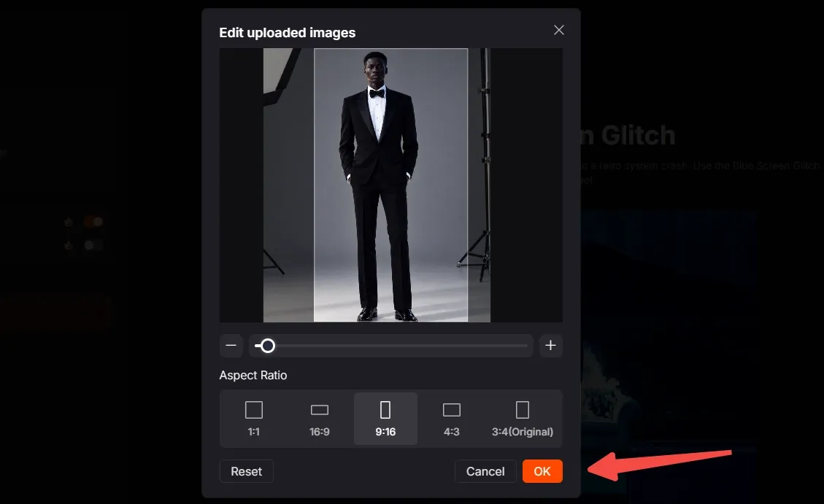Click the Cancel button
The width and height of the screenshot is (824, 504).
pos(485,471)
